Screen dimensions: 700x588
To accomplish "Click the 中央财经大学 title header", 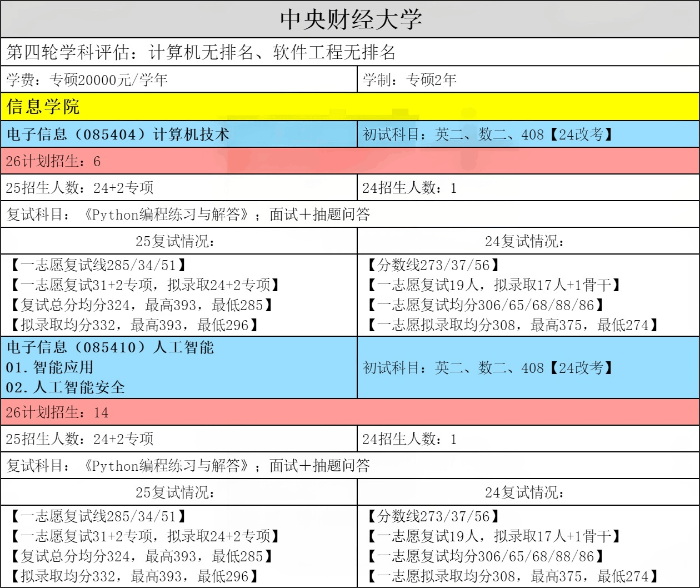I will tap(350, 19).
